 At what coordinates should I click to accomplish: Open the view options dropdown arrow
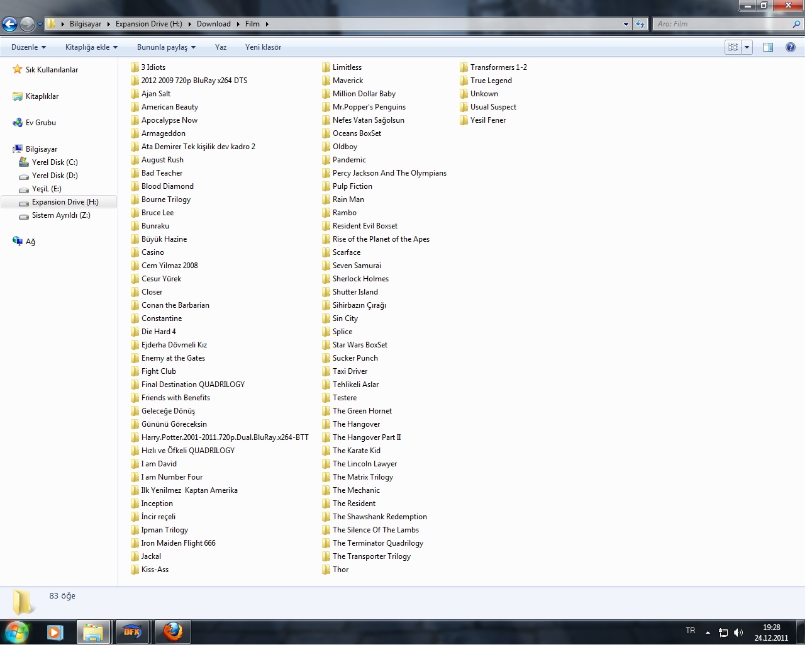coord(747,47)
